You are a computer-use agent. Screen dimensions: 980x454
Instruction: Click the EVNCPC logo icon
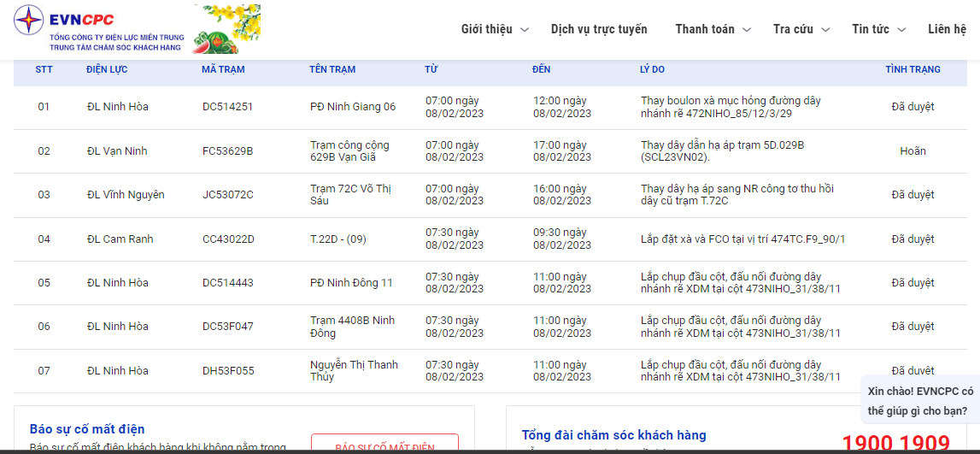[x=29, y=21]
